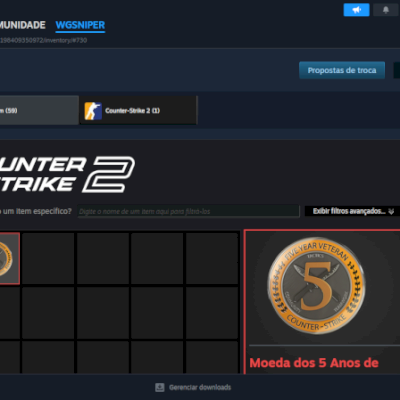Click the Moeda dos 5 Anos de title

tap(314, 363)
